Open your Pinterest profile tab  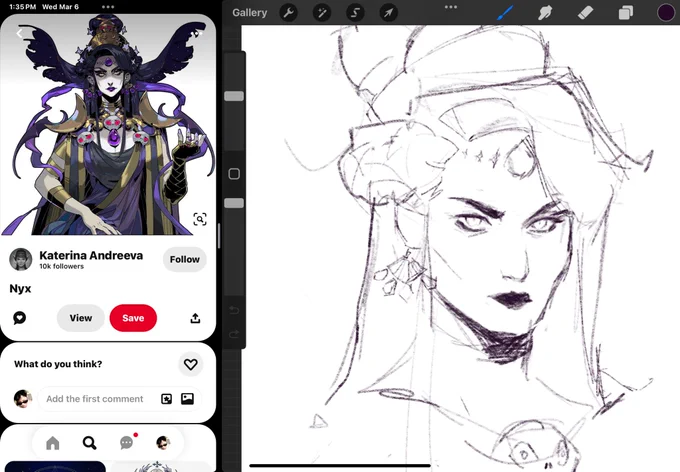coord(163,443)
